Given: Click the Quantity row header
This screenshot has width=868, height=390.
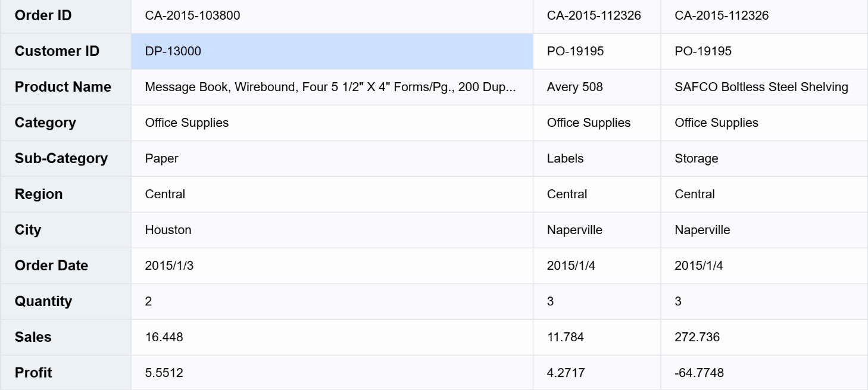Looking at the screenshot, I should [65, 301].
